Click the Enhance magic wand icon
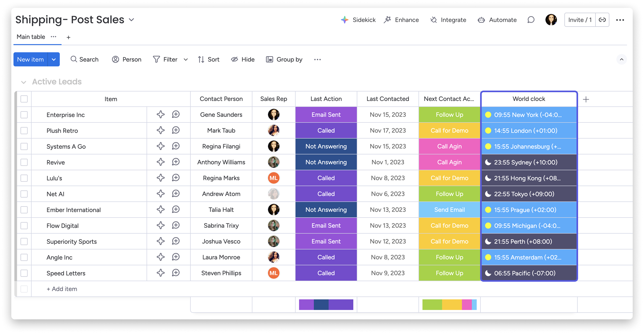The height and width of the screenshot is (334, 644). click(387, 20)
